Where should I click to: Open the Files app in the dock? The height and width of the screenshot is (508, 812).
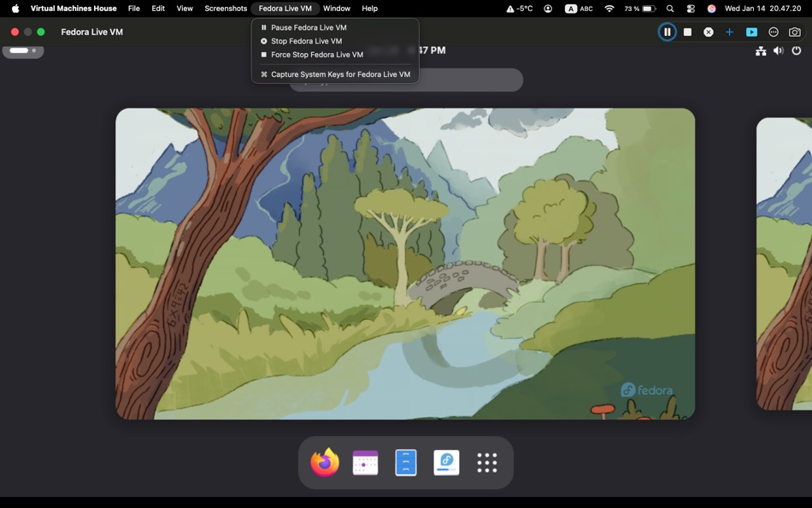[x=405, y=463]
